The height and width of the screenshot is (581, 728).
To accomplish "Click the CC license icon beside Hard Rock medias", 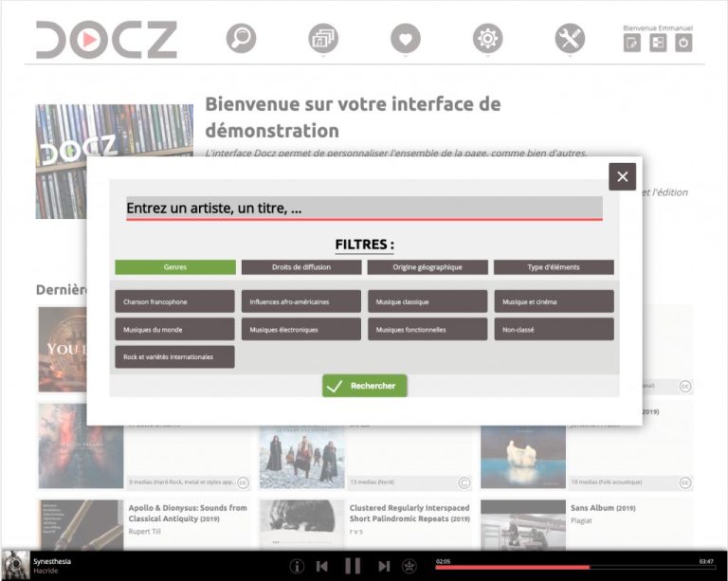I will (243, 482).
